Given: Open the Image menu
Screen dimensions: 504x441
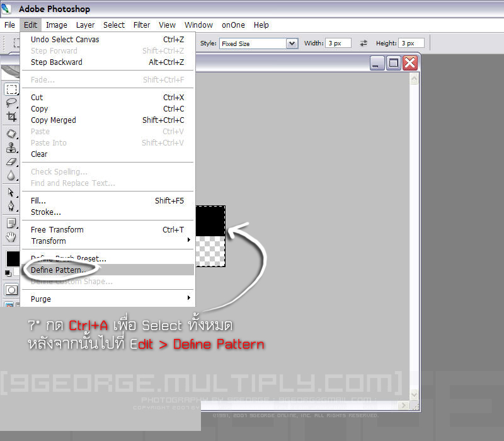Looking at the screenshot, I should (x=57, y=25).
